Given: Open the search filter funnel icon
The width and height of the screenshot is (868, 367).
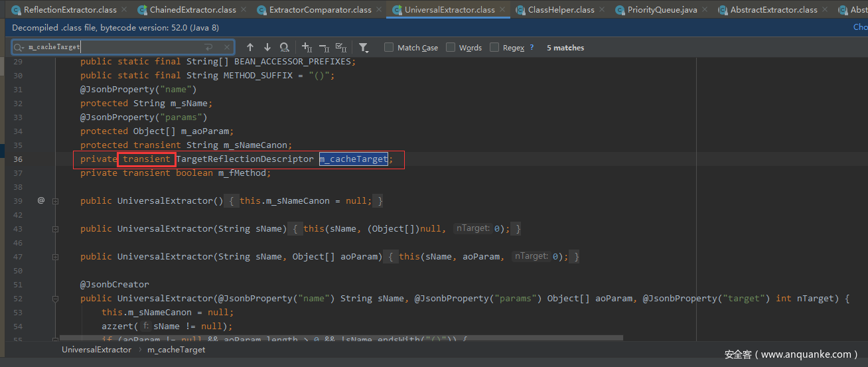Looking at the screenshot, I should click(x=364, y=47).
